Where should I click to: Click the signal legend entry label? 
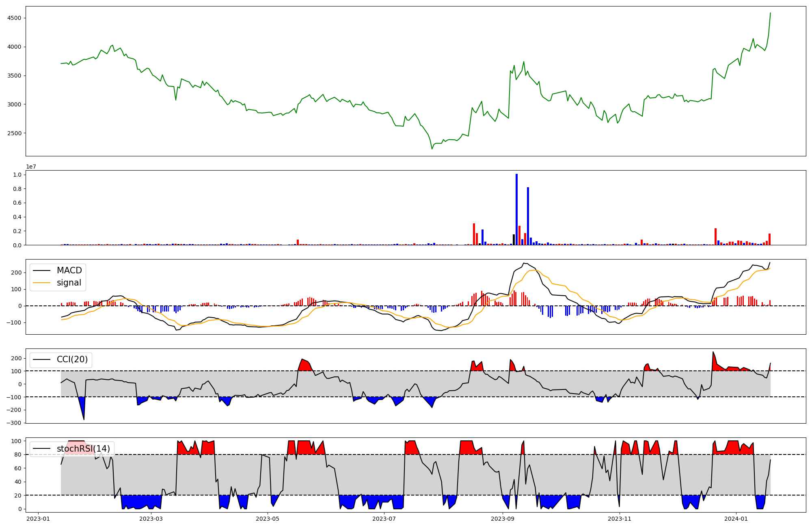[x=69, y=283]
